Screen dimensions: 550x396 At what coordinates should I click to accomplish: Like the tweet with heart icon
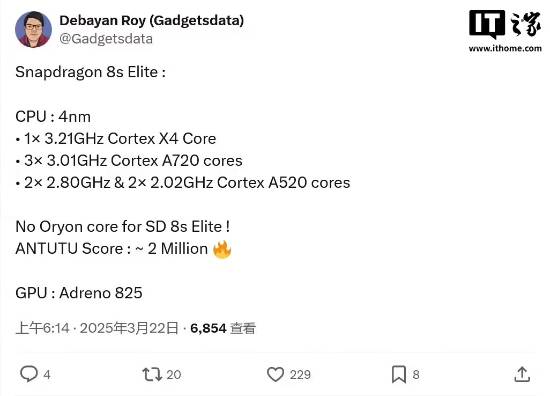275,374
